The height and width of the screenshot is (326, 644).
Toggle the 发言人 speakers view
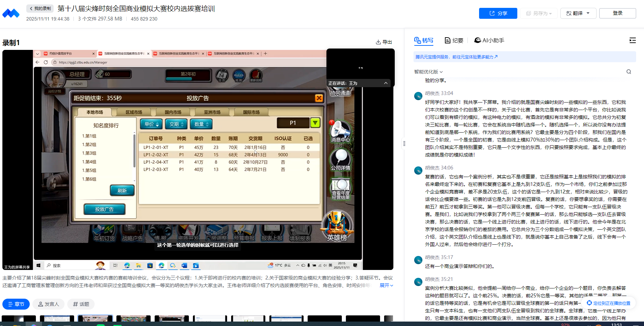coord(48,304)
